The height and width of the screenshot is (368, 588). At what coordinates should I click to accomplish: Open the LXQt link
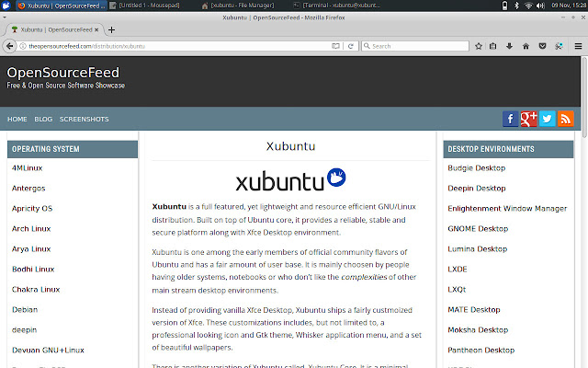click(x=457, y=290)
